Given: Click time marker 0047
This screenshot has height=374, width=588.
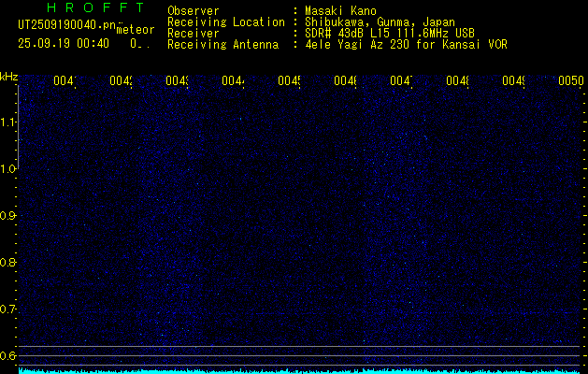Looking at the screenshot, I should click(401, 81).
